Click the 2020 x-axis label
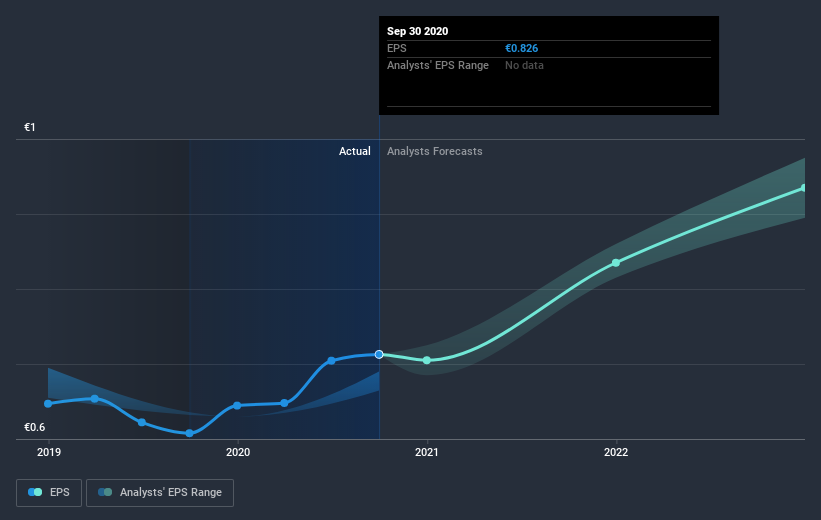The image size is (821, 520). (238, 452)
